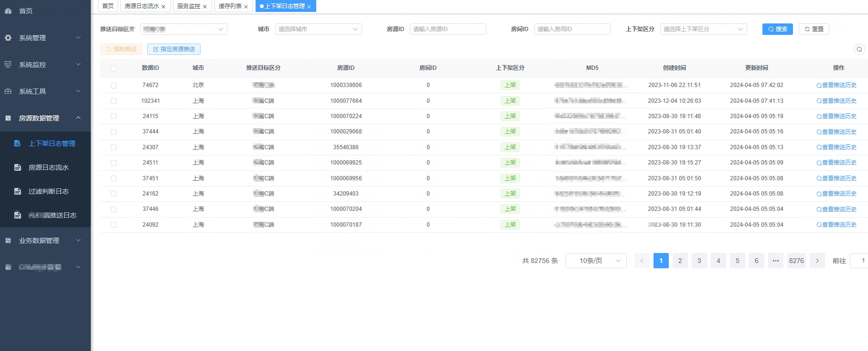
Task: Close the 上下架日志管理 tab
Action: click(309, 7)
